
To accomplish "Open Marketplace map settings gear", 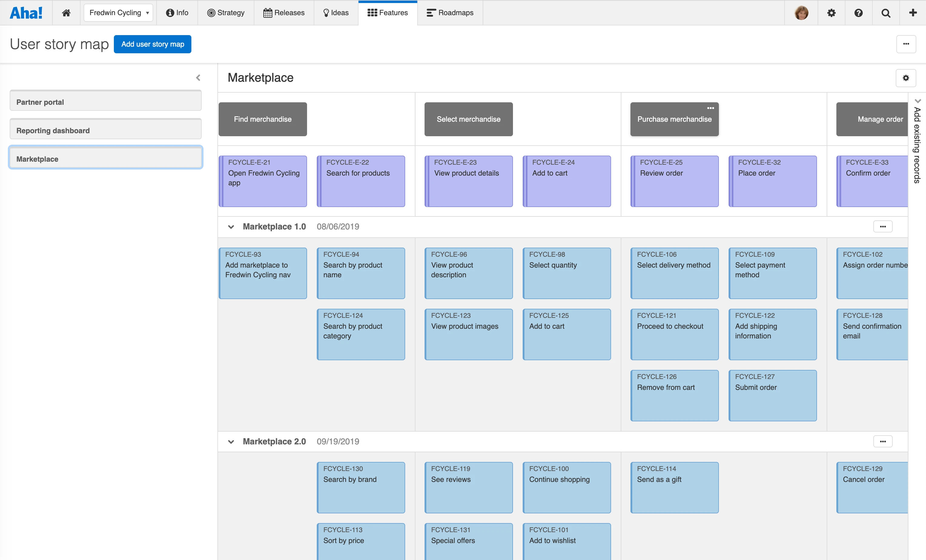I will tap(906, 78).
